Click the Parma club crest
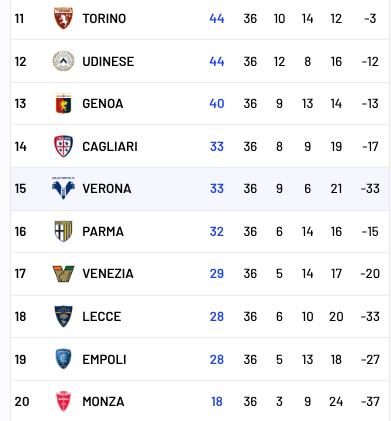This screenshot has width=391, height=421. click(x=63, y=231)
